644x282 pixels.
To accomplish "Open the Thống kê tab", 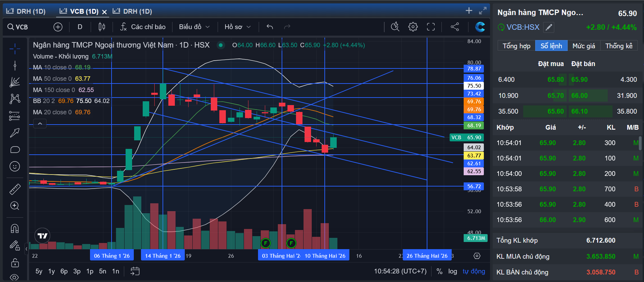I will (x=619, y=46).
